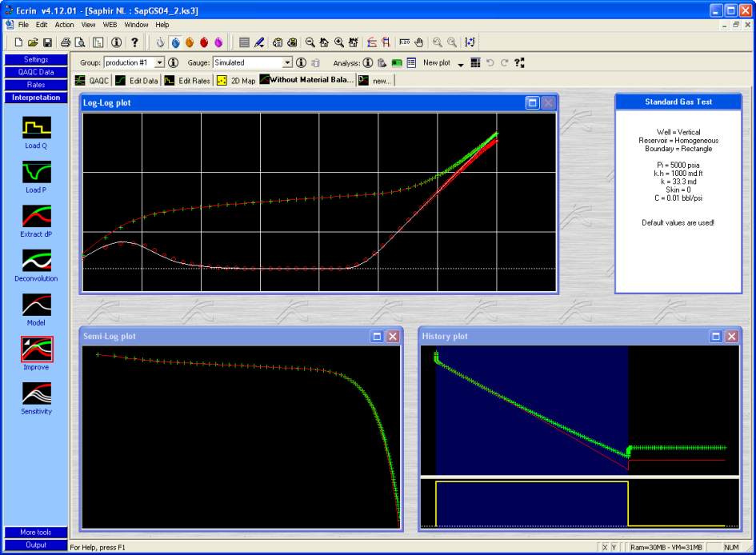Click the Load P icon

[36, 172]
